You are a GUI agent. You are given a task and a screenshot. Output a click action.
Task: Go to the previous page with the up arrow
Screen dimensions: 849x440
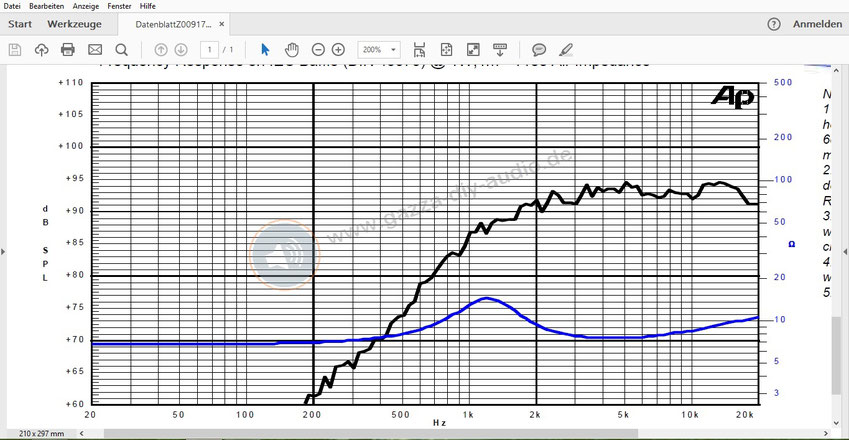[161, 50]
